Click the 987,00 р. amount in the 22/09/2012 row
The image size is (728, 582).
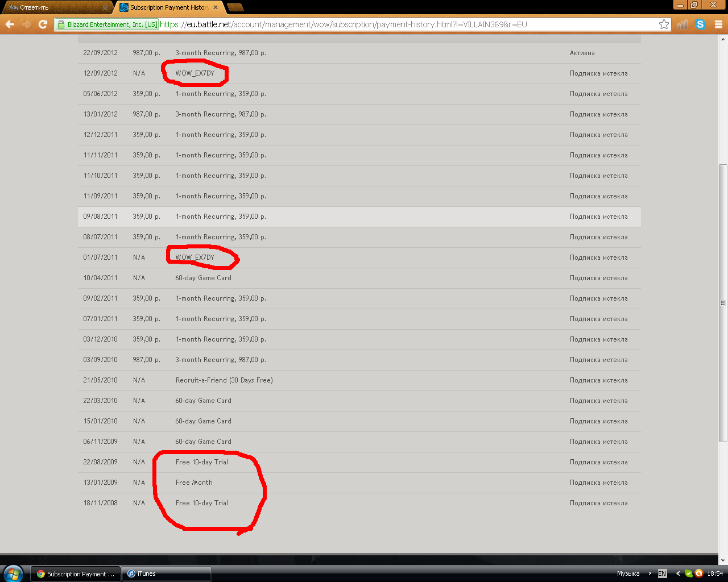tap(147, 53)
